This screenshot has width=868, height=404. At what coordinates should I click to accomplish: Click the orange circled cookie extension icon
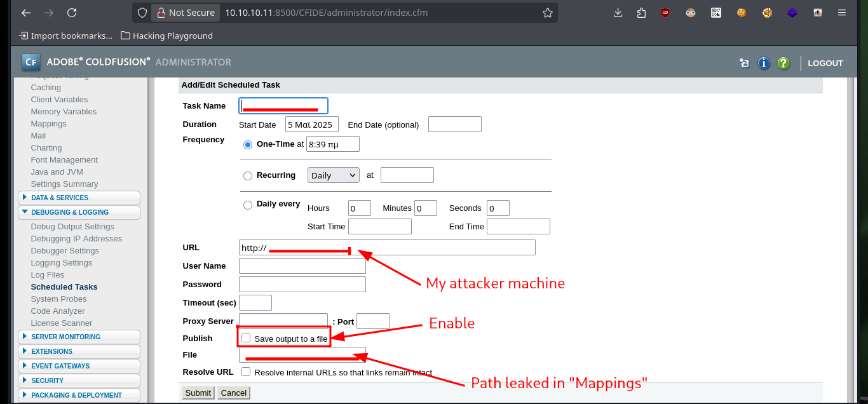pyautogui.click(x=767, y=13)
